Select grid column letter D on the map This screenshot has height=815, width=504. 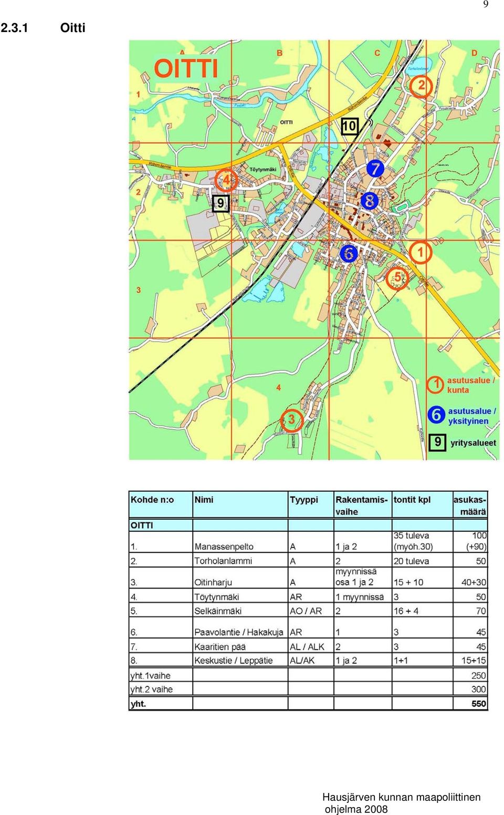474,53
